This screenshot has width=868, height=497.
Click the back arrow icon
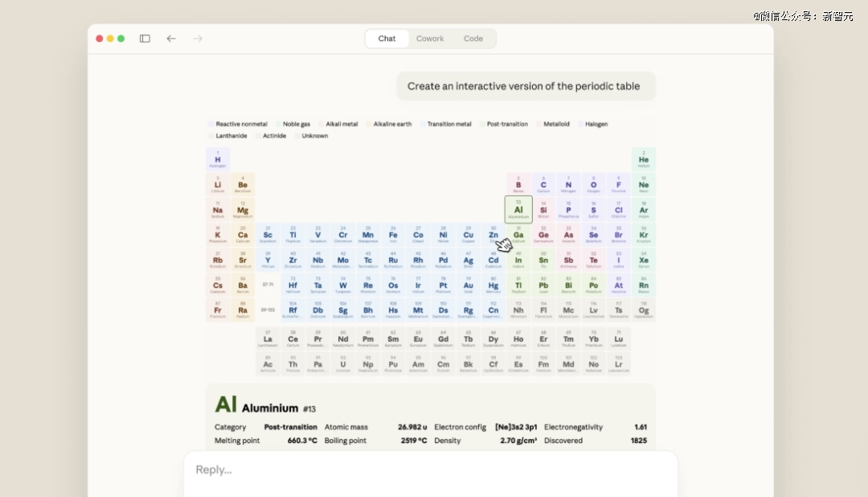tap(171, 39)
